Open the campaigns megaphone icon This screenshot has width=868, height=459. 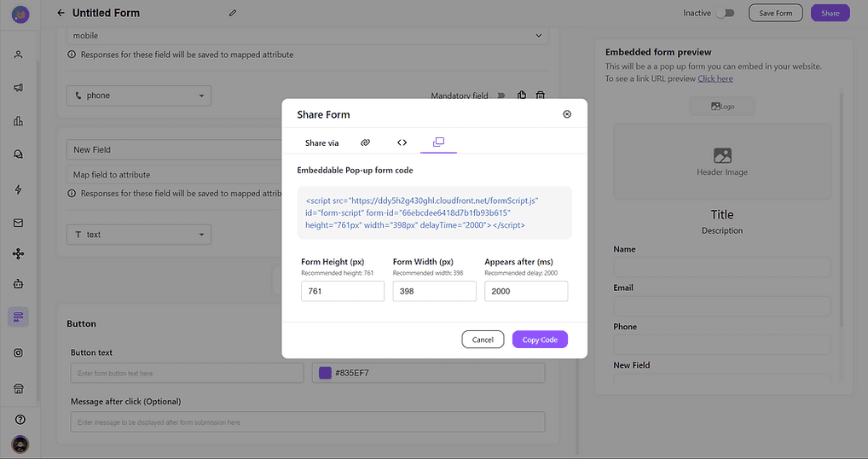[18, 88]
